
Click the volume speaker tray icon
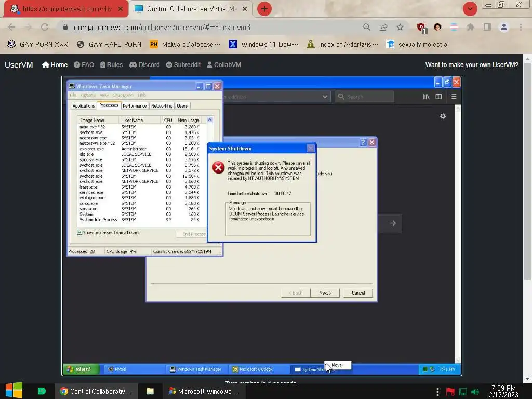pyautogui.click(x=475, y=392)
